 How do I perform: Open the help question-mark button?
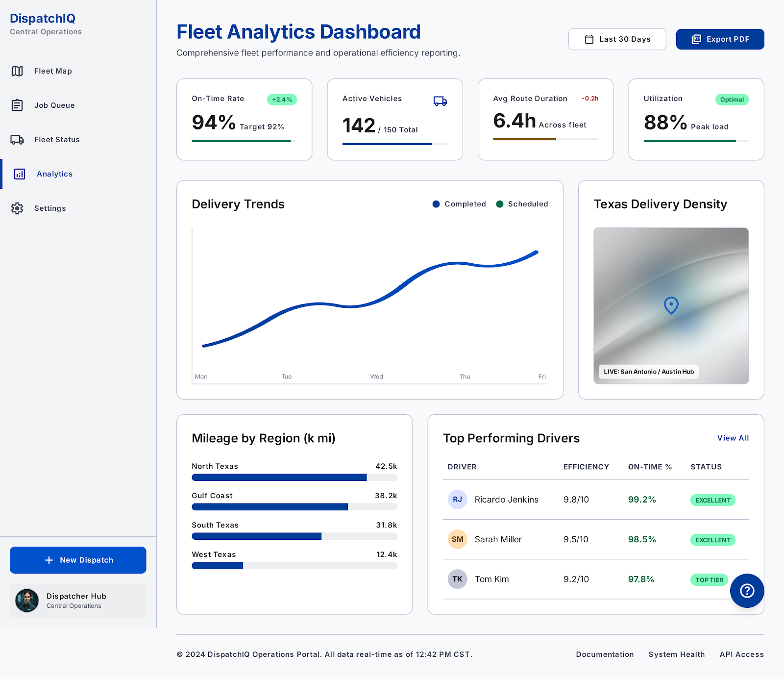[747, 591]
